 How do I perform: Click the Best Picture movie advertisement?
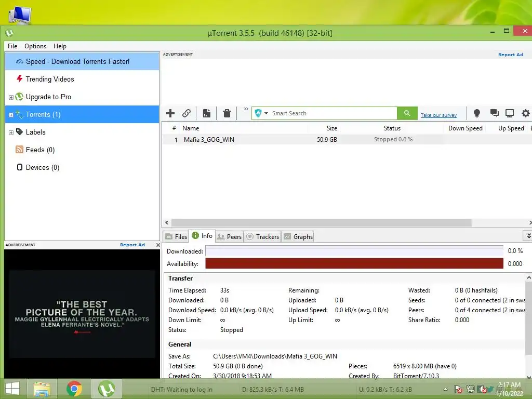(x=82, y=314)
